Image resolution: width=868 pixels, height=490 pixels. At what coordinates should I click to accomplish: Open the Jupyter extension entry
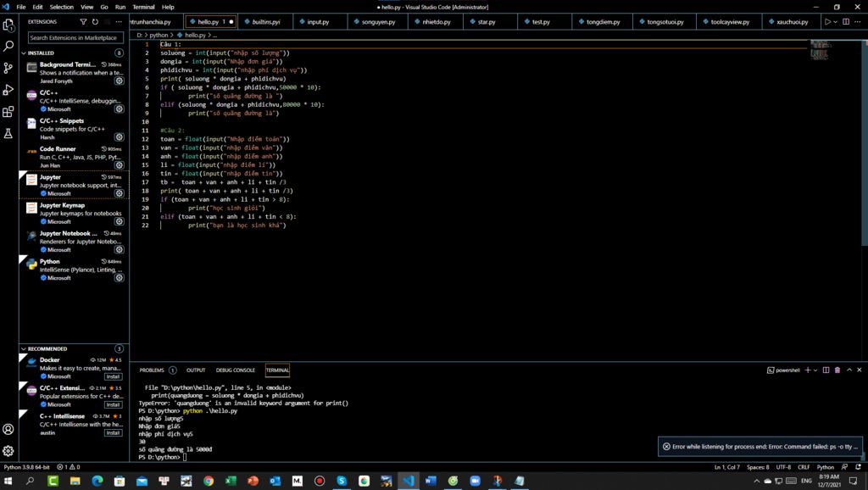coord(75,185)
